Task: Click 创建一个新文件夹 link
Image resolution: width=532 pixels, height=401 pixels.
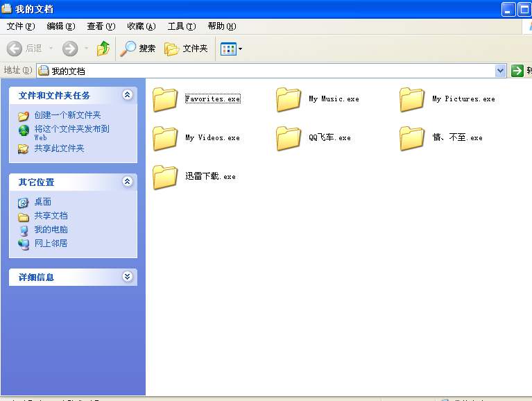Action: [67, 115]
